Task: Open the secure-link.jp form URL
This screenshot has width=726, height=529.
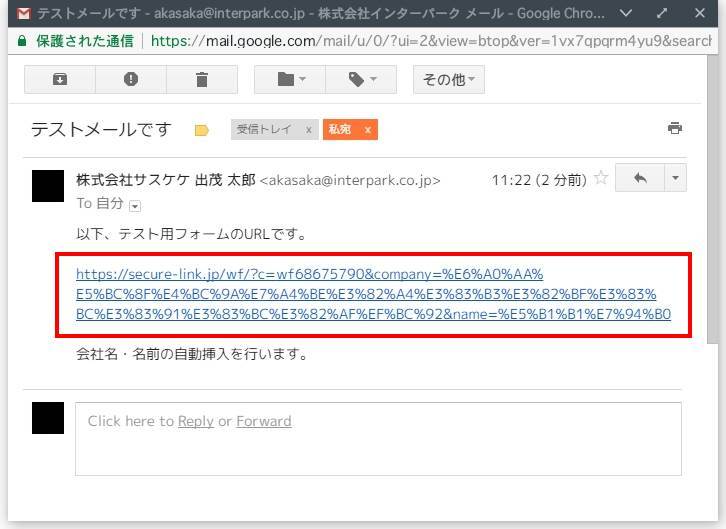Action: pos(310,274)
